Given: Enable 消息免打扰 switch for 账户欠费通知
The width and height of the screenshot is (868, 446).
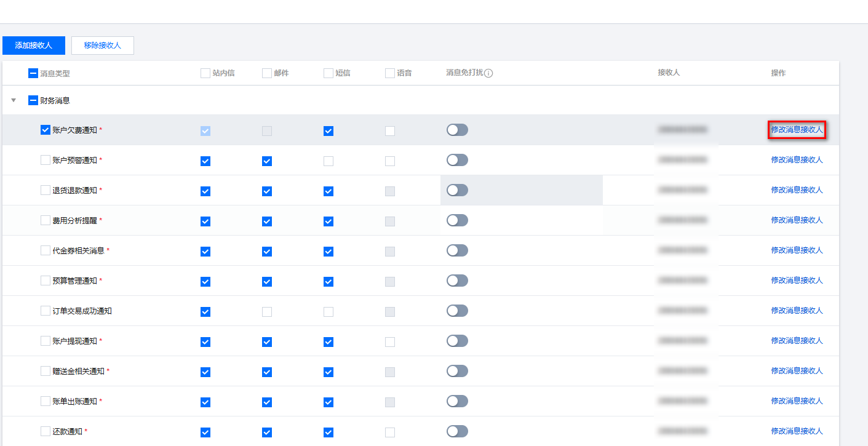Looking at the screenshot, I should click(457, 130).
